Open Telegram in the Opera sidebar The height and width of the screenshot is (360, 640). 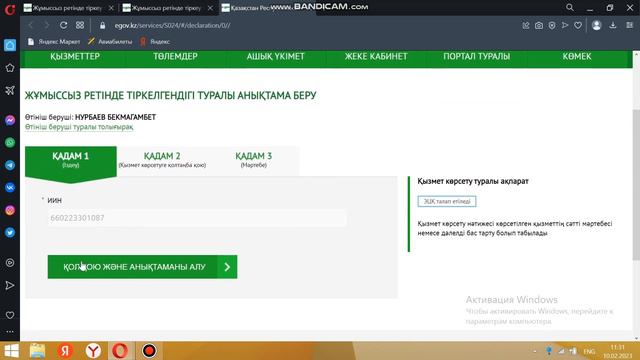(x=10, y=165)
